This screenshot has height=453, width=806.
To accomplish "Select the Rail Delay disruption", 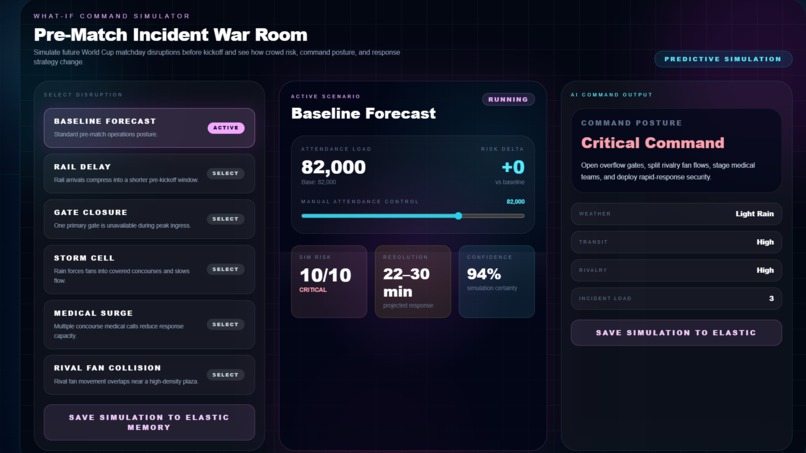I will pyautogui.click(x=149, y=173).
